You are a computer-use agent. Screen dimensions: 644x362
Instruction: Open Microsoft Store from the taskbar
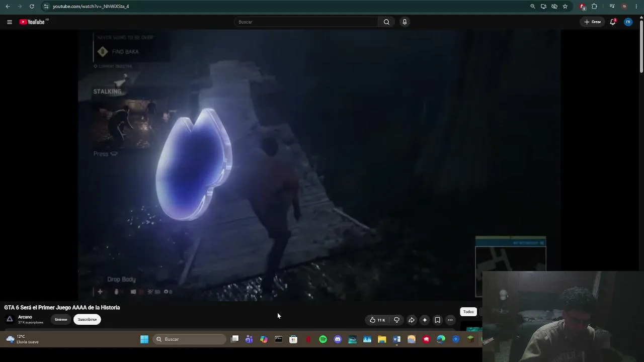[293, 339]
